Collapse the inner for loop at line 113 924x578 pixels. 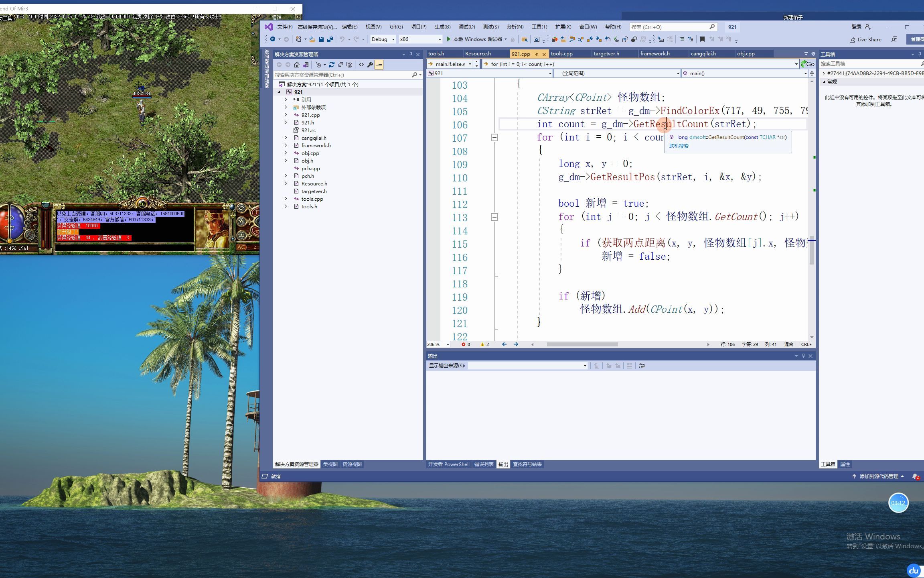494,217
